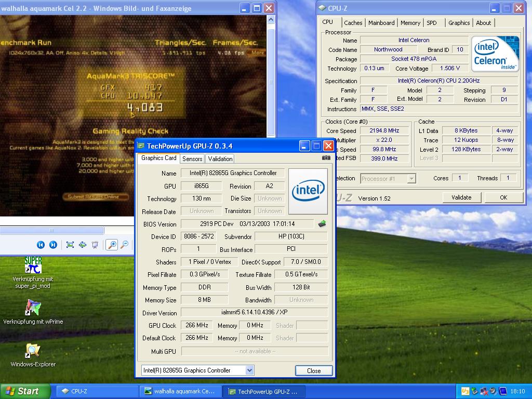Go to previous image in picture viewer
Image resolution: width=532 pixels, height=399 pixels.
41,245
